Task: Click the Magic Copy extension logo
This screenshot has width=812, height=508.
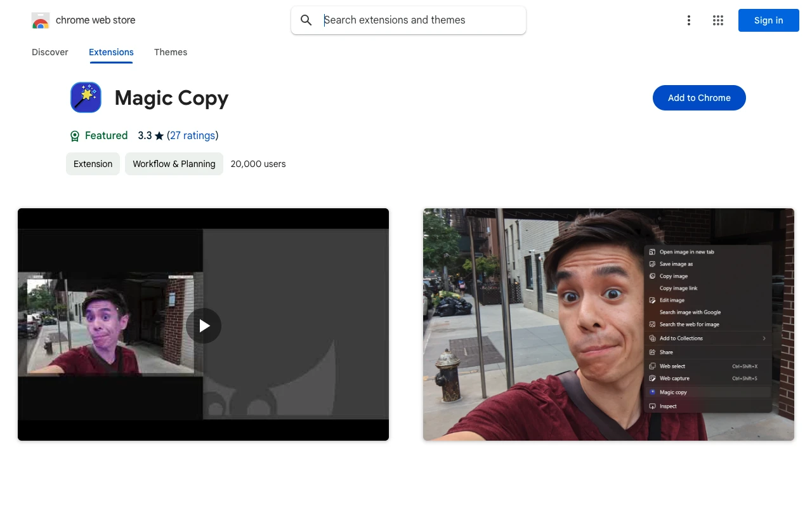Action: [86, 97]
